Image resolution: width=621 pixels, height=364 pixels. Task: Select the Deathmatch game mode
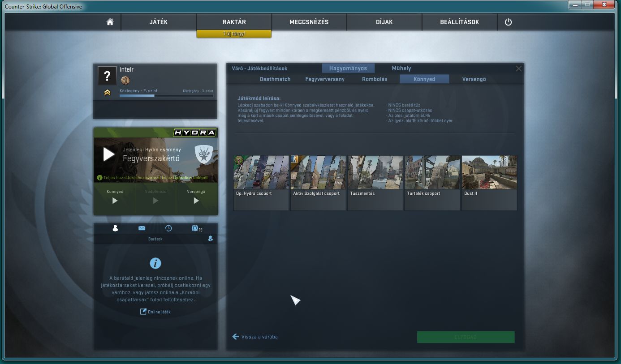pyautogui.click(x=275, y=79)
